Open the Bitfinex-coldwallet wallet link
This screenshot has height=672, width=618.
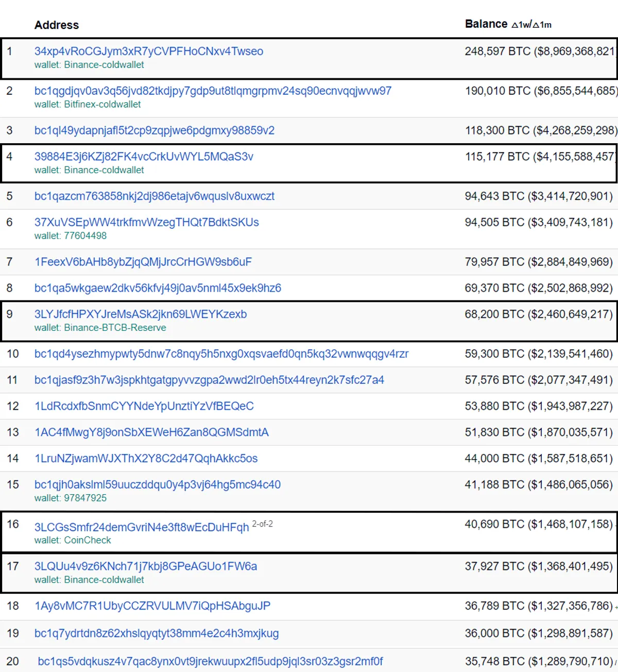[102, 105]
